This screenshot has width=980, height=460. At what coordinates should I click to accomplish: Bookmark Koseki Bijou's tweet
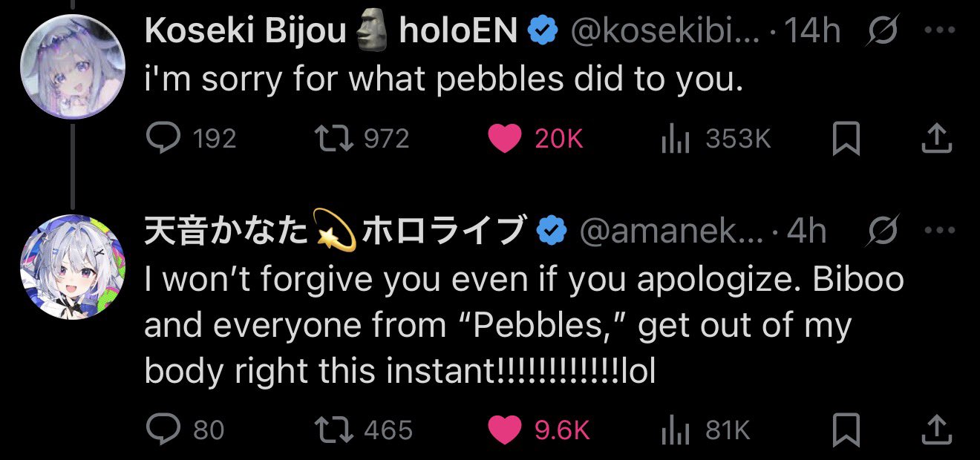click(x=846, y=138)
